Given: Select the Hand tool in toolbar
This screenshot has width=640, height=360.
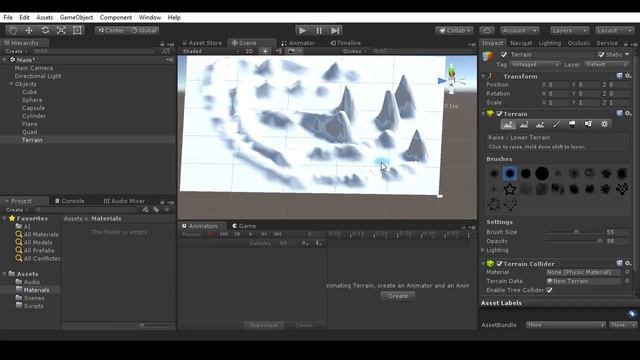Looking at the screenshot, I should click(x=13, y=30).
